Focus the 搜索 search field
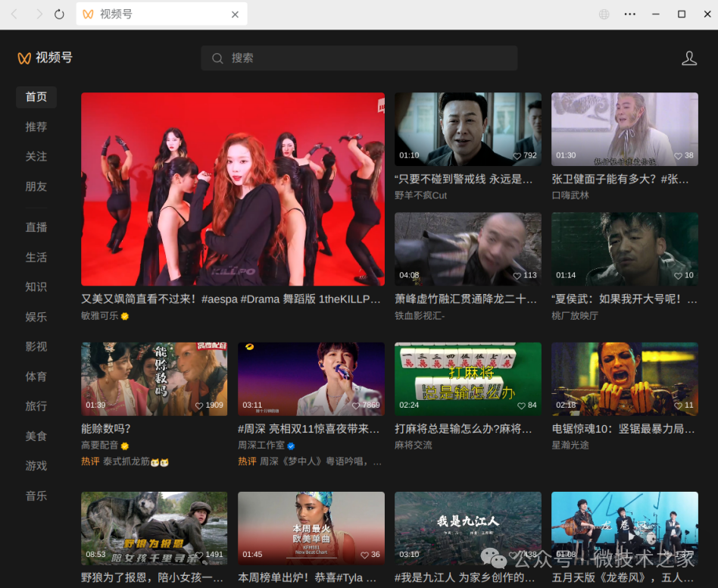718x588 pixels. point(359,58)
